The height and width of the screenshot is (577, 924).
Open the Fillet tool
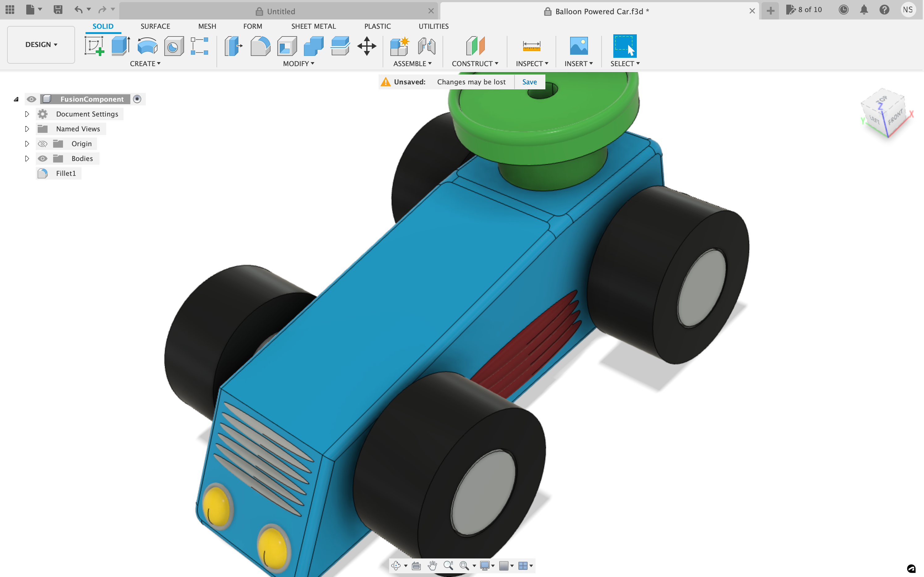(260, 46)
